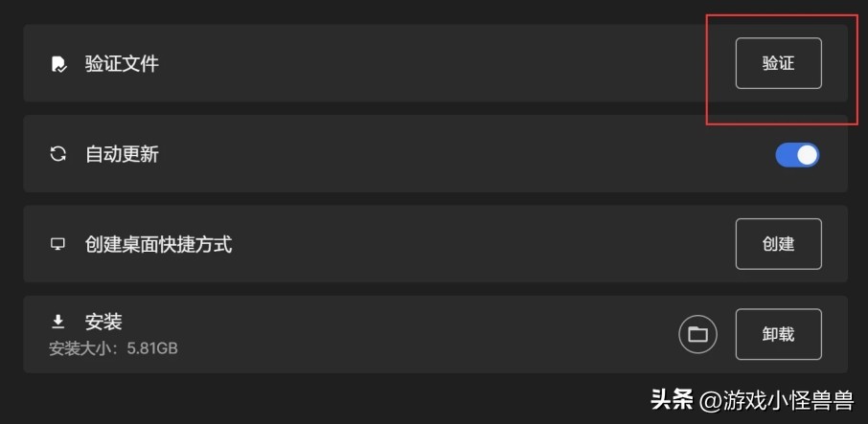The width and height of the screenshot is (868, 424).
Task: Select the 验证文件 label
Action: [122, 64]
